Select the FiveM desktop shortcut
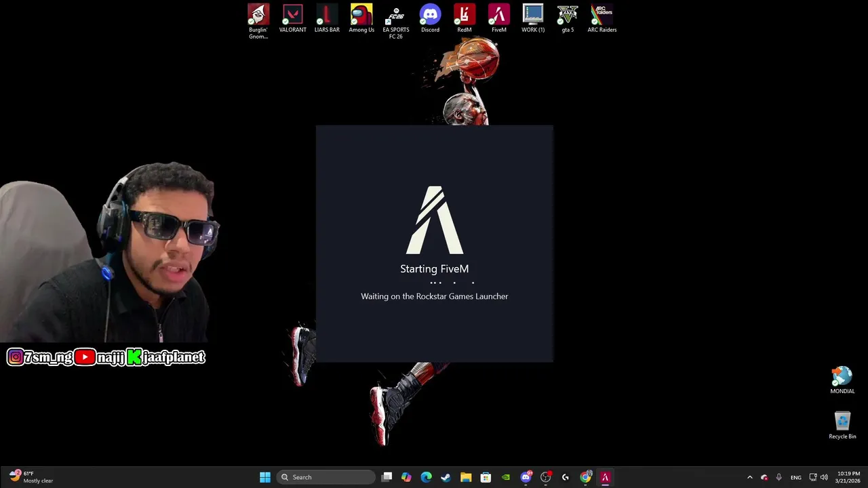This screenshot has width=868, height=488. point(498,19)
